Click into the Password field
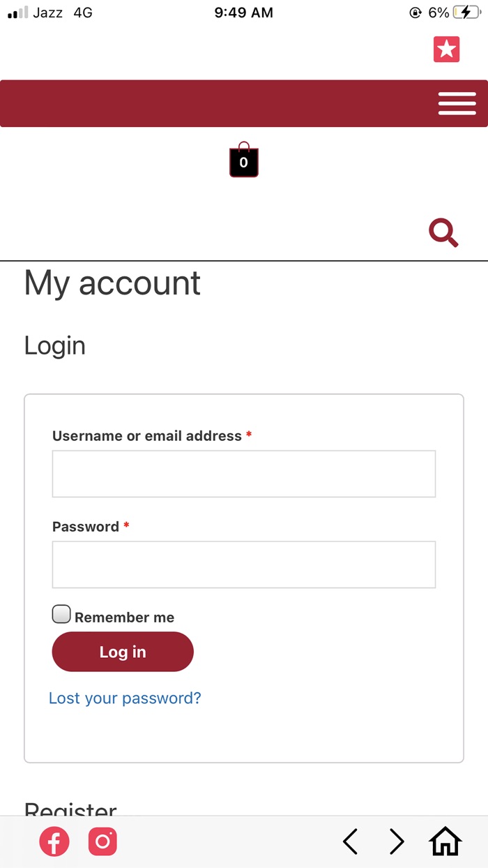Viewport: 488px width, 868px height. tap(244, 564)
